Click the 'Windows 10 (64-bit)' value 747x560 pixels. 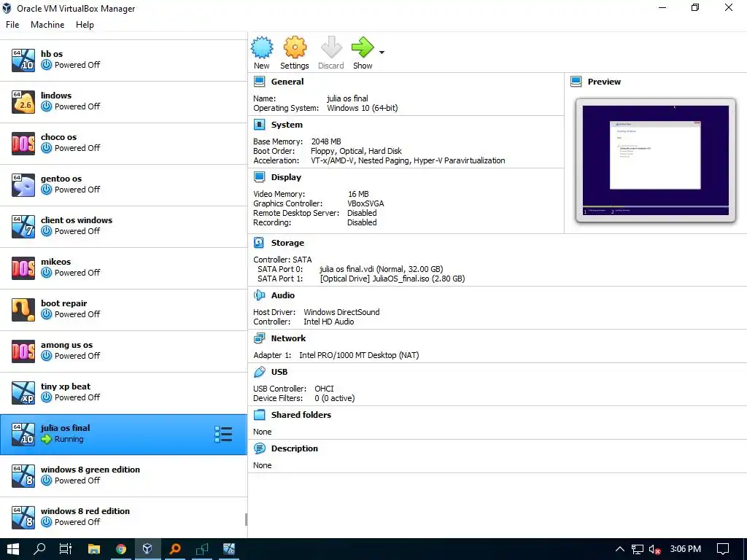[363, 108]
